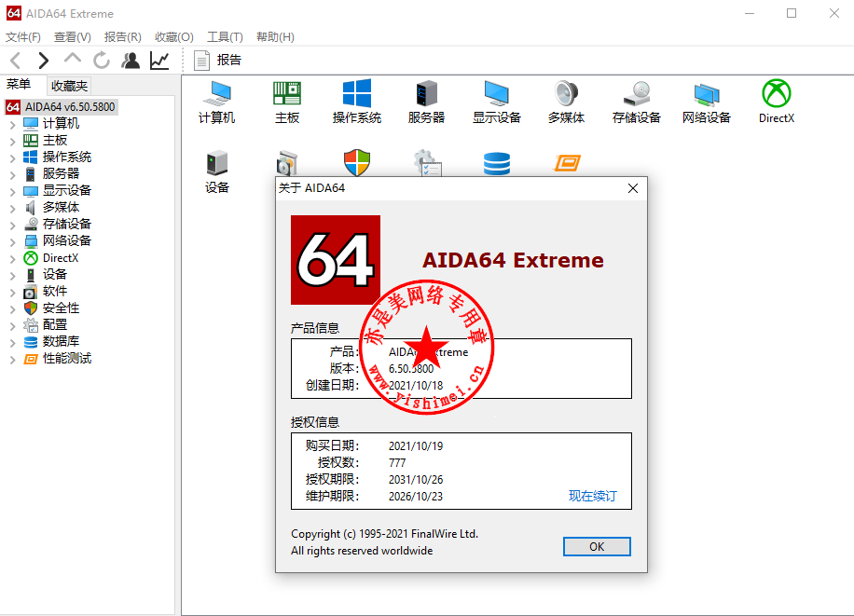
Task: Open the config gear icon in main pane
Action: (428, 163)
